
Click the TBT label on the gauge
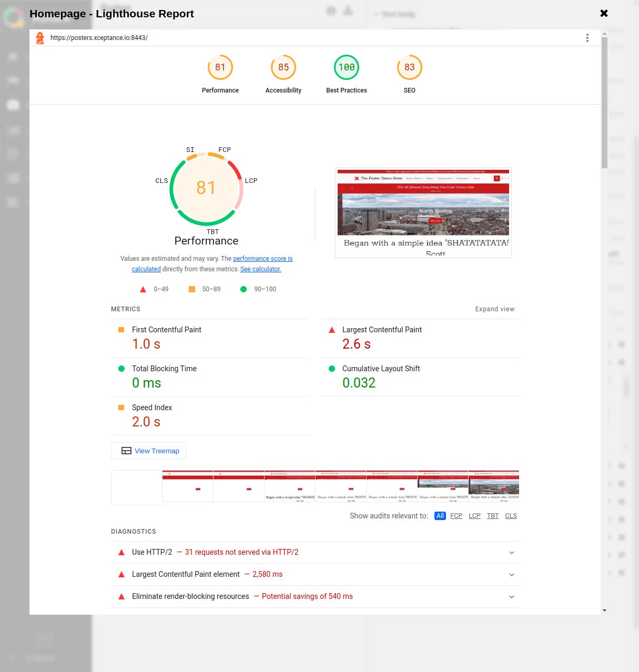click(x=213, y=231)
